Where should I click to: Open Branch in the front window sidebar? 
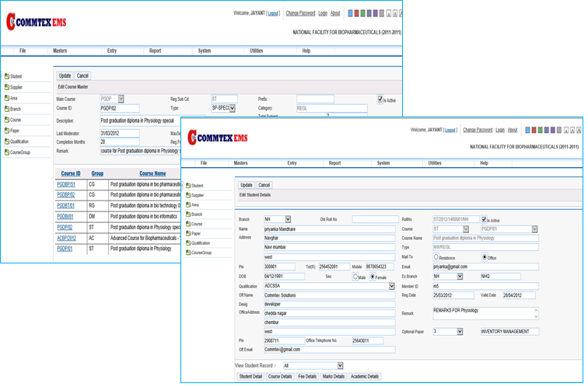click(x=196, y=214)
